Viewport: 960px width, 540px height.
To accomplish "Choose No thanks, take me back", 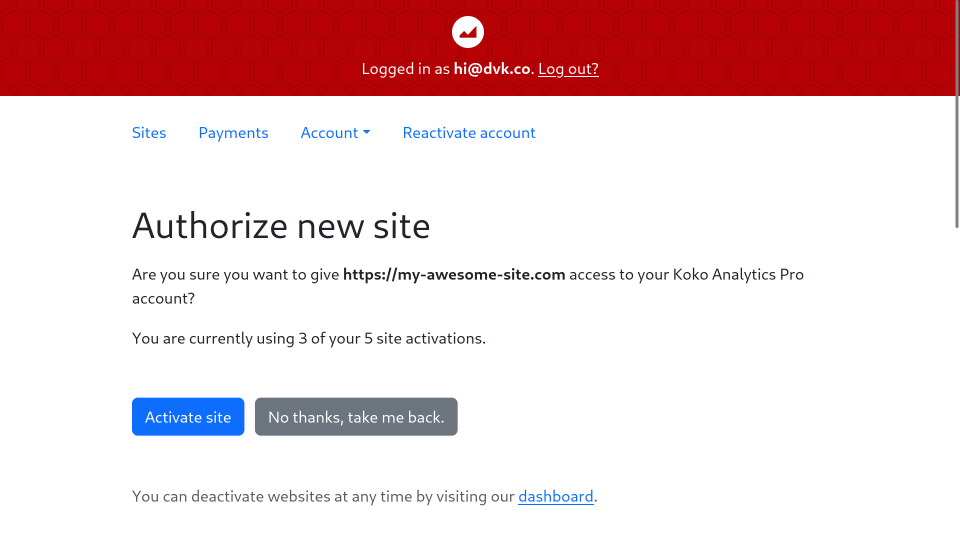I will click(356, 417).
